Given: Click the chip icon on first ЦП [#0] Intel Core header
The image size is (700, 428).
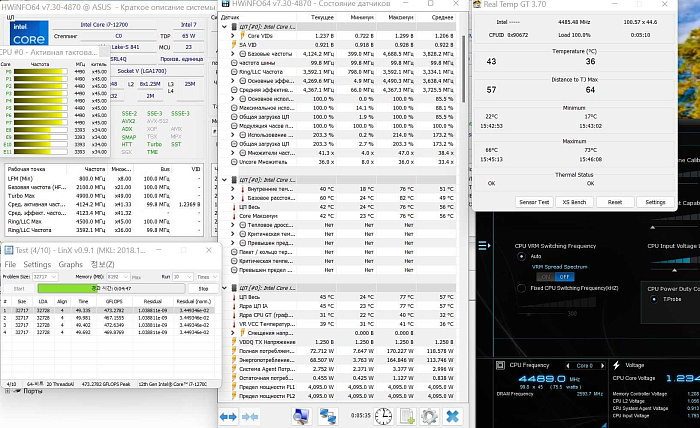Looking at the screenshot, I should point(234,27).
